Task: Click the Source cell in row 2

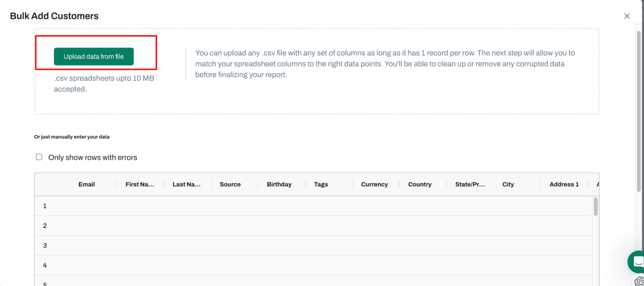Action: [235, 226]
